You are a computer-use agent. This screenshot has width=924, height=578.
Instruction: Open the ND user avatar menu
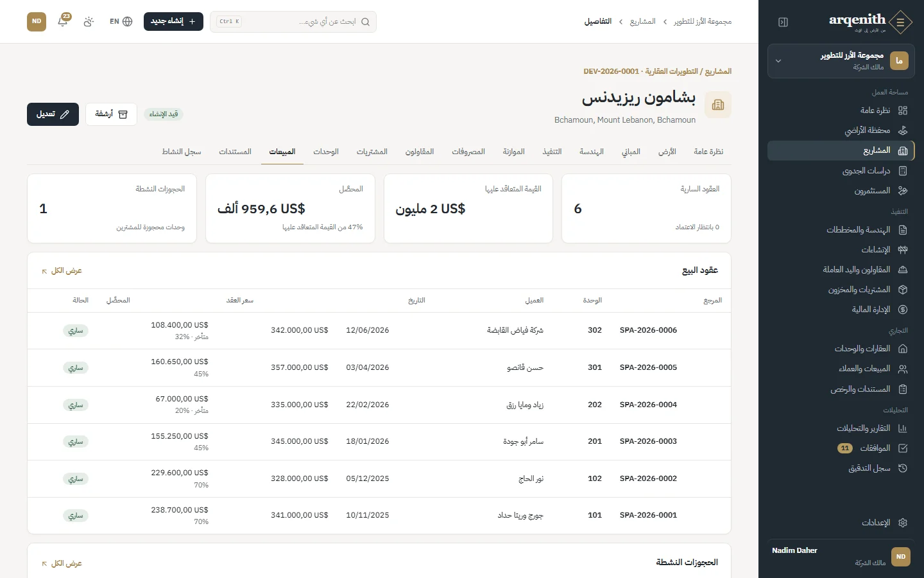tap(37, 21)
